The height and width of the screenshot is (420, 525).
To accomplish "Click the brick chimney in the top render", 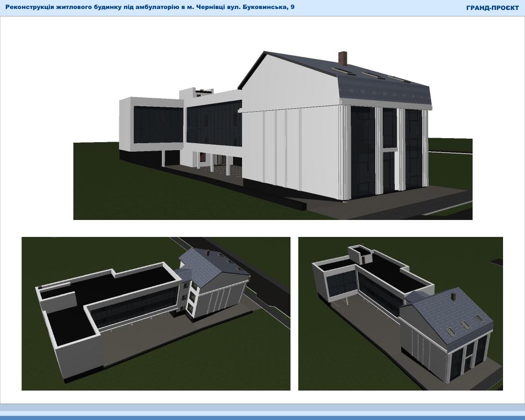I will coord(342,58).
